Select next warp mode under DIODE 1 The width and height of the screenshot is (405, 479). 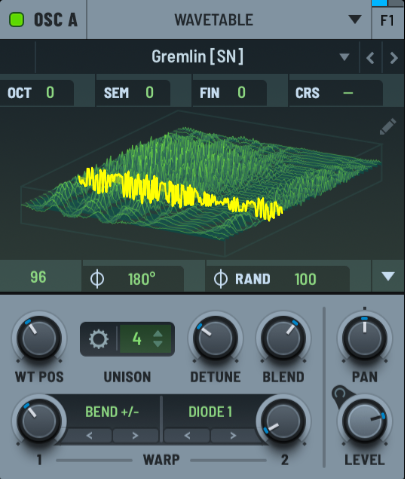pyautogui.click(x=233, y=435)
